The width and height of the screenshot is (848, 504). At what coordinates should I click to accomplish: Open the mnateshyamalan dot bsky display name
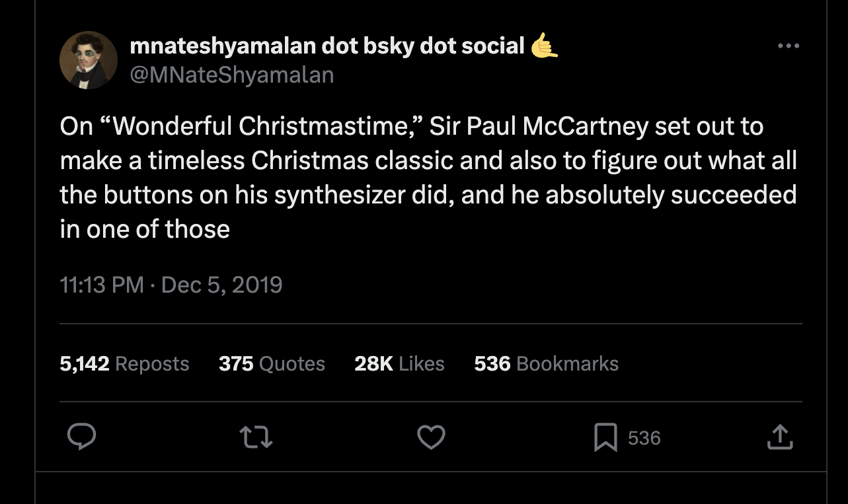[x=327, y=46]
